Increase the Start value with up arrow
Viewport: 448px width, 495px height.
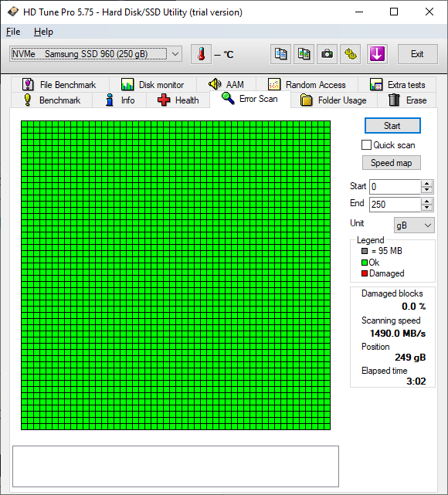point(427,184)
